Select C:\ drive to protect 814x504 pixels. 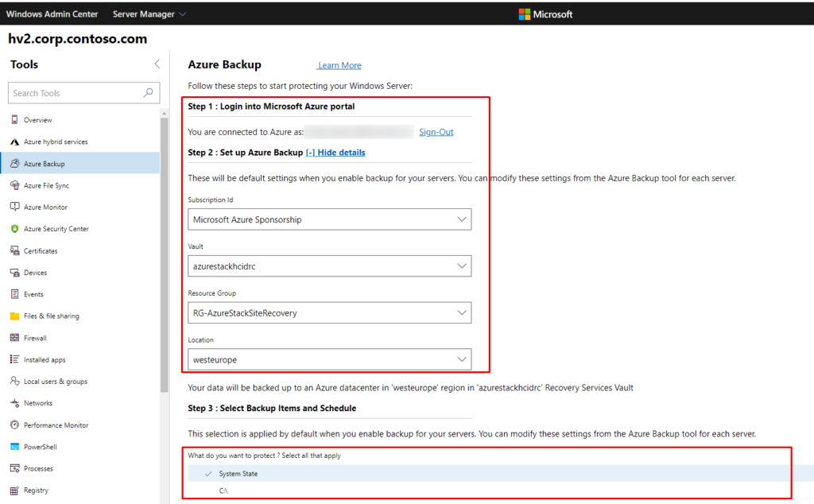click(501, 490)
